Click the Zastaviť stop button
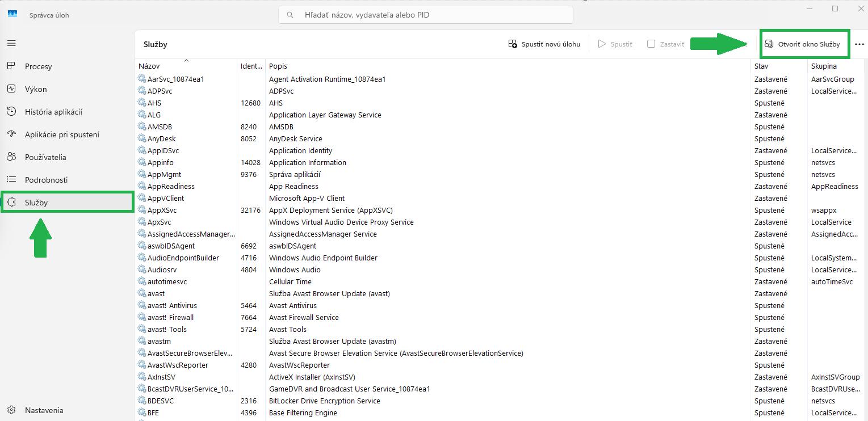The image size is (868, 421). (666, 44)
